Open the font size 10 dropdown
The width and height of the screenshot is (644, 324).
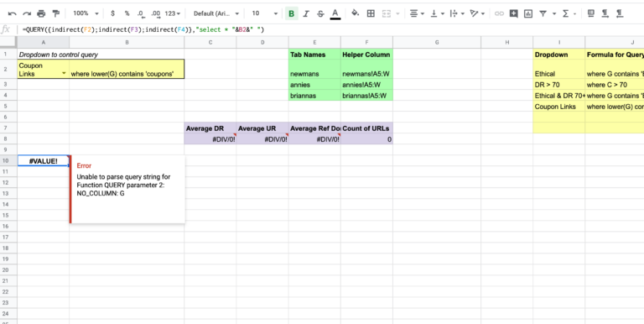pos(264,13)
